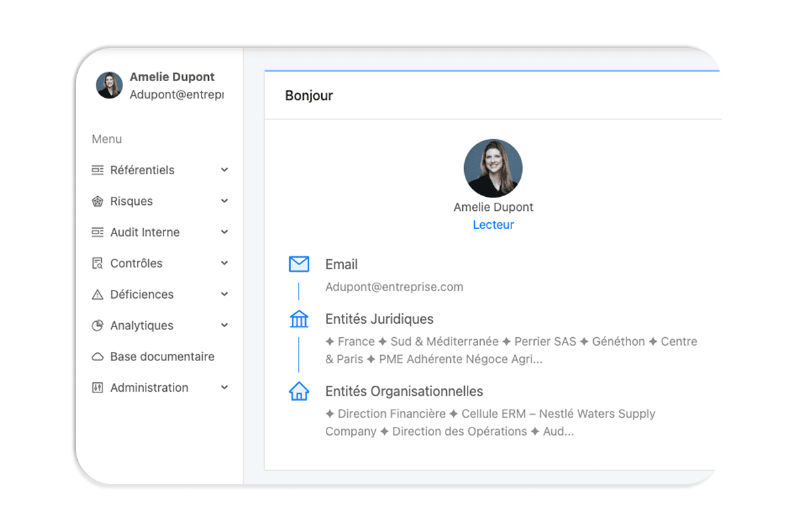Viewport: 798px width, 532px height.
Task: Click the Base documentaire cloud icon
Action: (x=98, y=357)
